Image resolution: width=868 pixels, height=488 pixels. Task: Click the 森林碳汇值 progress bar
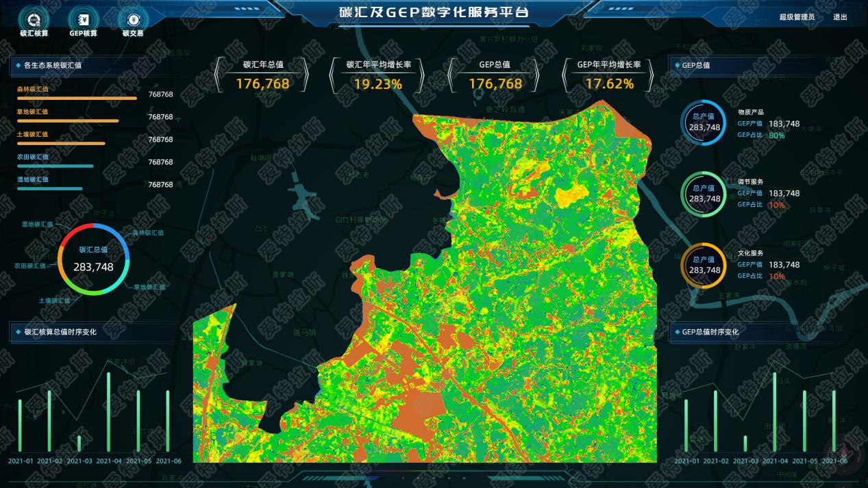77,98
